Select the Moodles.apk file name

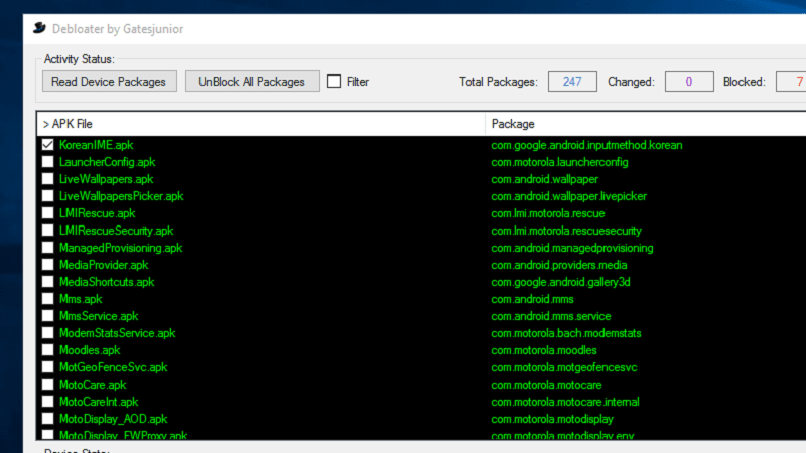tap(89, 350)
